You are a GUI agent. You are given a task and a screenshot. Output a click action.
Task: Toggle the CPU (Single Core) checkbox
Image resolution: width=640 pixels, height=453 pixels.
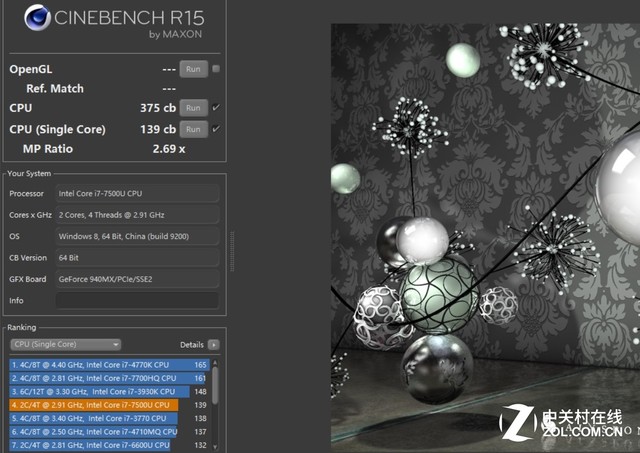pos(216,129)
